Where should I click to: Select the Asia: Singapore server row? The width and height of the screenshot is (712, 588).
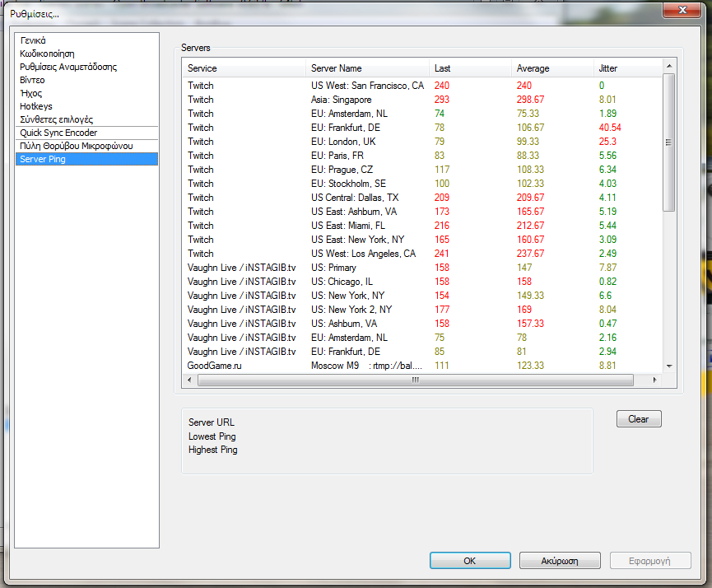422,100
